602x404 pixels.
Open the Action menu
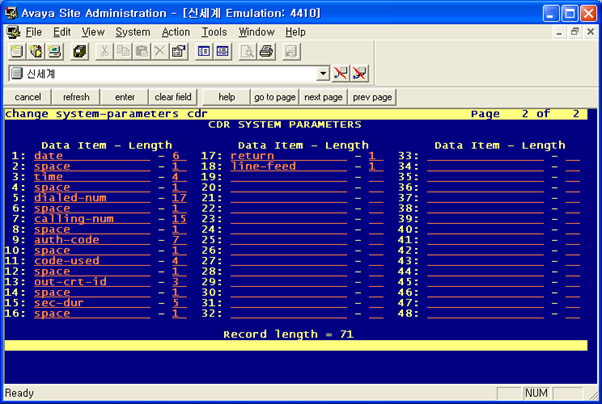(x=176, y=32)
